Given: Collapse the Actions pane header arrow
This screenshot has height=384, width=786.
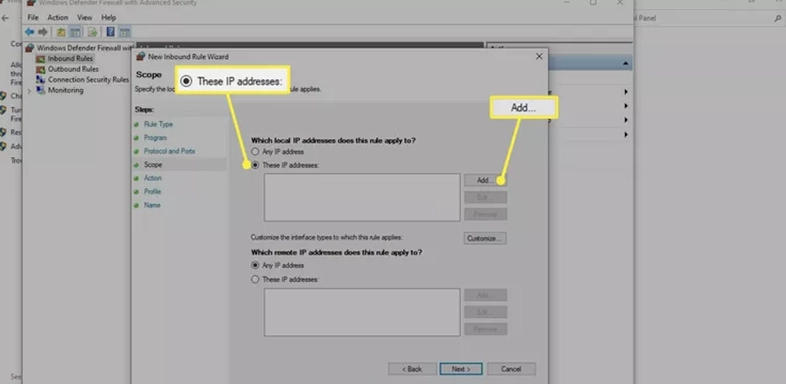Looking at the screenshot, I should pos(626,64).
